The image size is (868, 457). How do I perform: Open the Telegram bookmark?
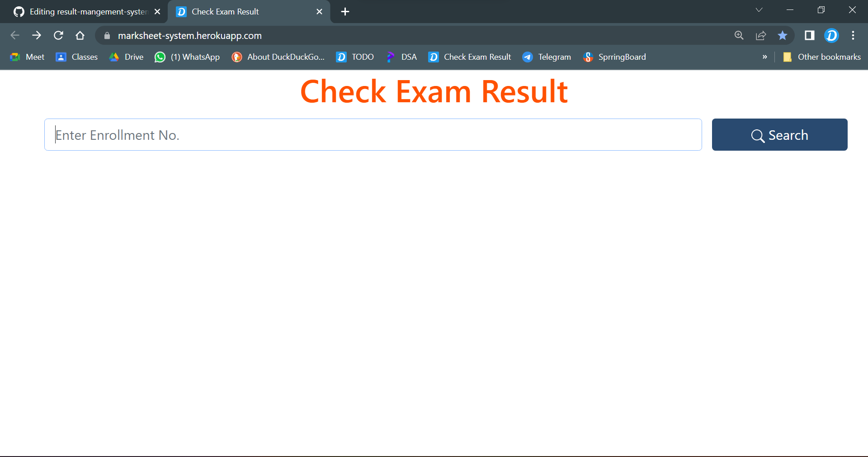coord(547,57)
